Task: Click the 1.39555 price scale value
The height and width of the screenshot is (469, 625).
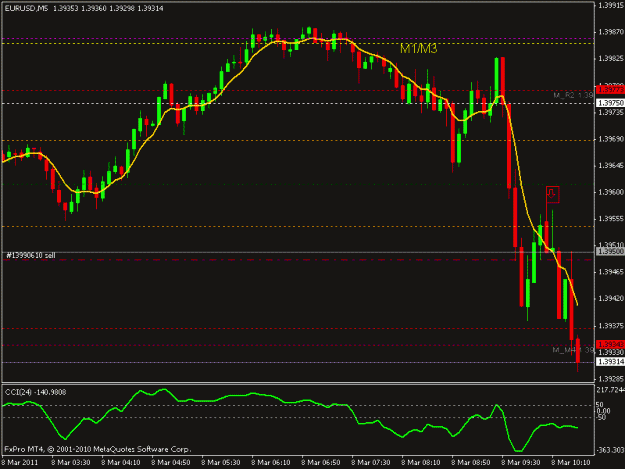Action: tap(611, 219)
